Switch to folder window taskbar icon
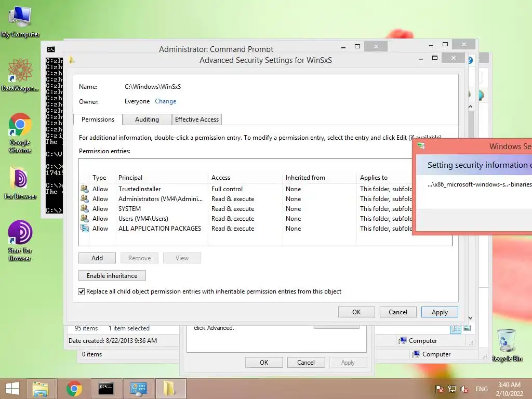 pos(170,389)
